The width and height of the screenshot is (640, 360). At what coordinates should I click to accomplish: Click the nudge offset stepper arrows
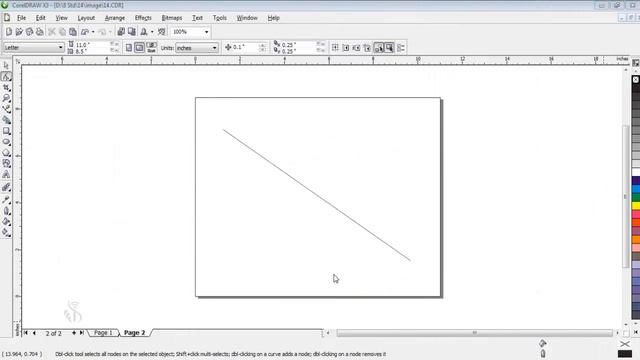[262, 47]
